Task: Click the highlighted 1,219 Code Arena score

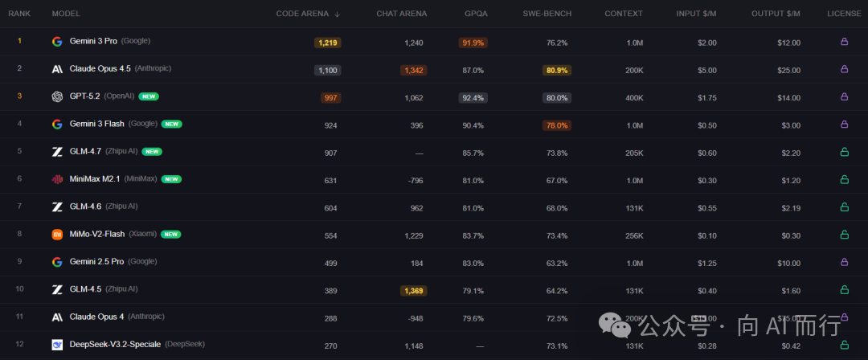Action: click(328, 43)
